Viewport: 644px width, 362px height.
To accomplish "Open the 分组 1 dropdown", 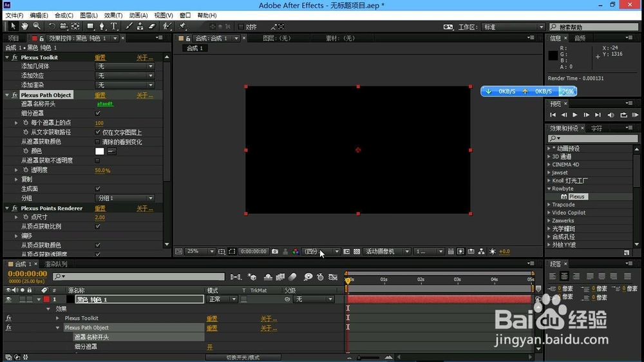I will coord(125,198).
